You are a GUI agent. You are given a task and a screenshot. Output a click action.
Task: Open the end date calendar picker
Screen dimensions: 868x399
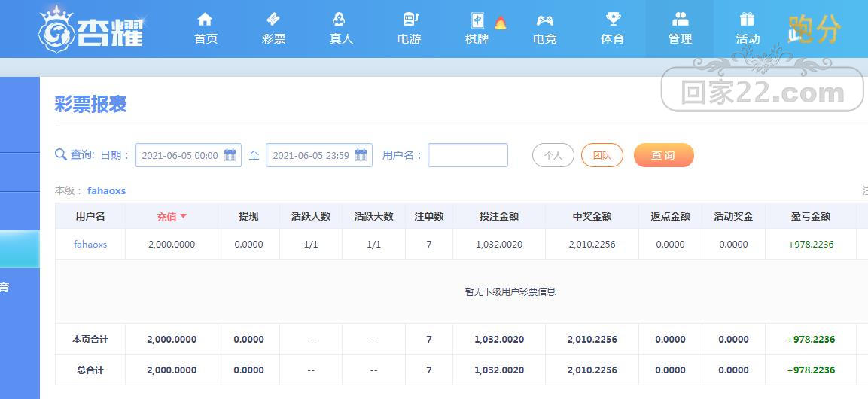361,155
